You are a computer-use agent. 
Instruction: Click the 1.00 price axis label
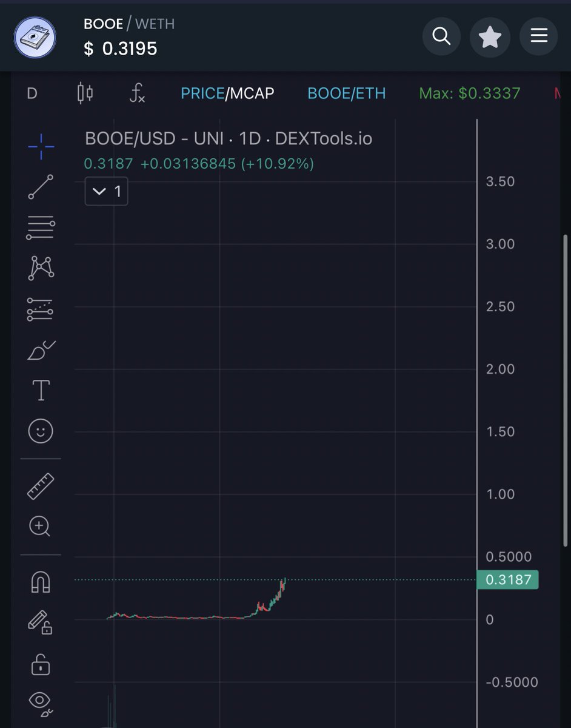(x=500, y=494)
